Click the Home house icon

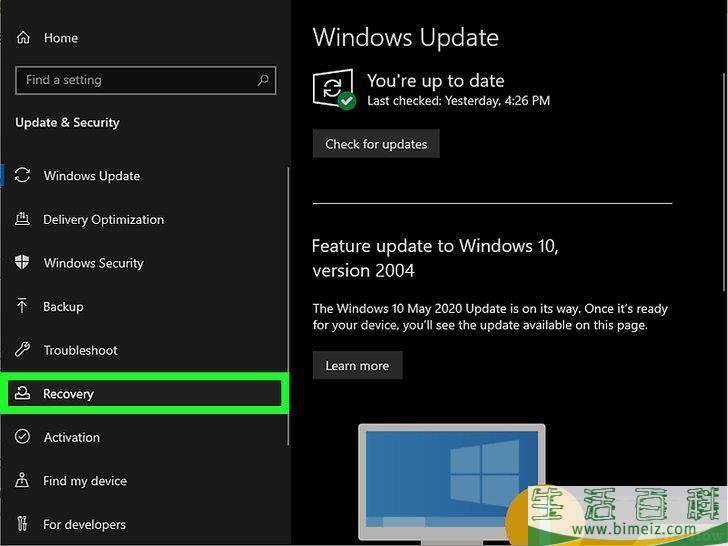point(23,38)
